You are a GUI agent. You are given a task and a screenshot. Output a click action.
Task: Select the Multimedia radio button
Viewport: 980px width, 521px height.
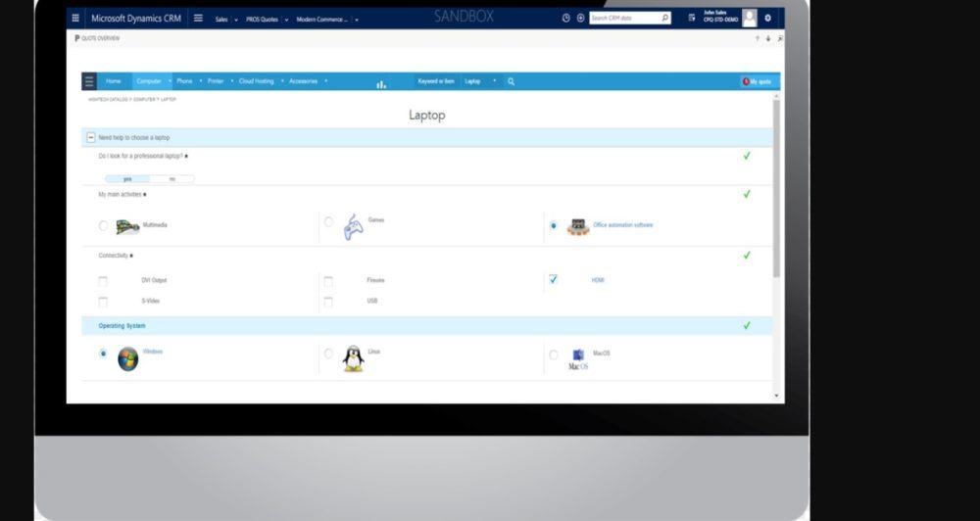pos(104,225)
